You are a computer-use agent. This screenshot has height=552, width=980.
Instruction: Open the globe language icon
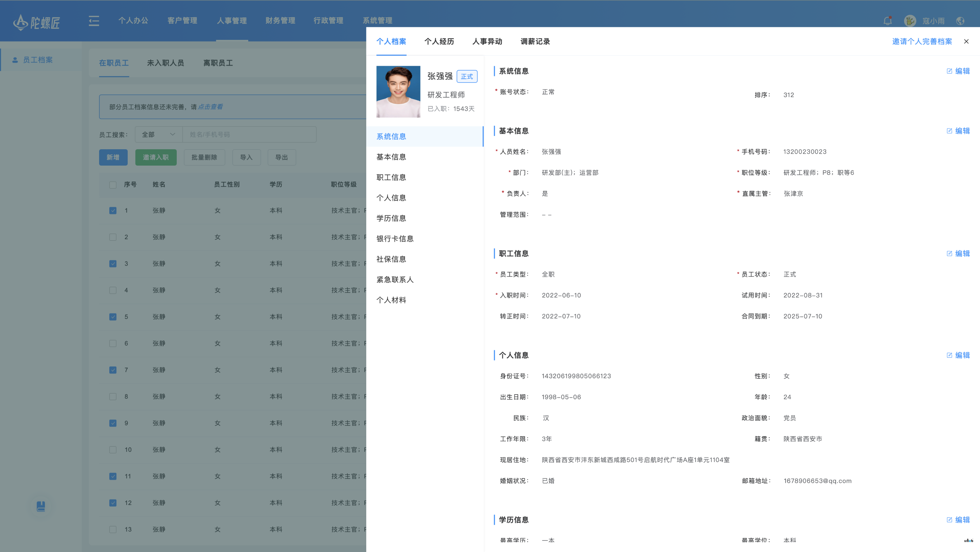(960, 20)
